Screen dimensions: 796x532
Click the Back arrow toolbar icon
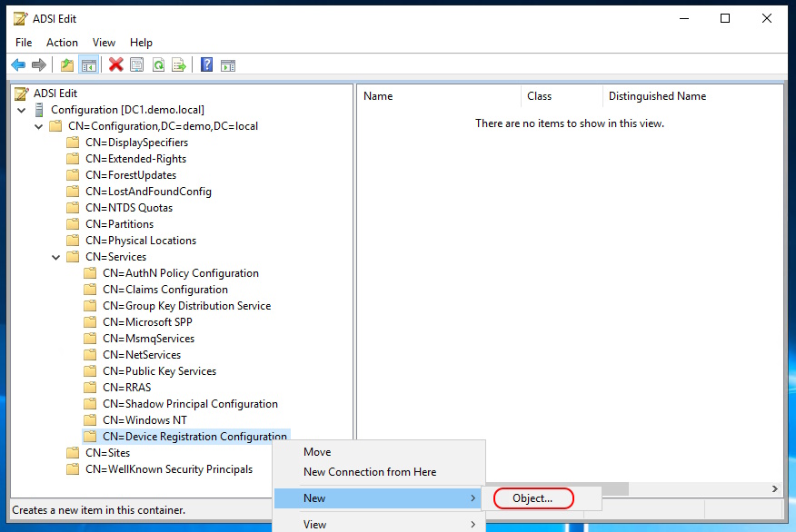pos(18,65)
